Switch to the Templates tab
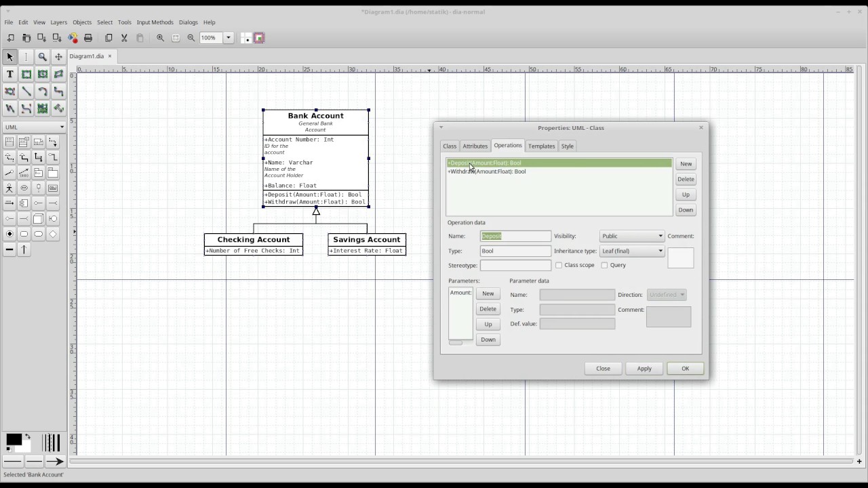Viewport: 868px width, 488px height. [x=541, y=146]
